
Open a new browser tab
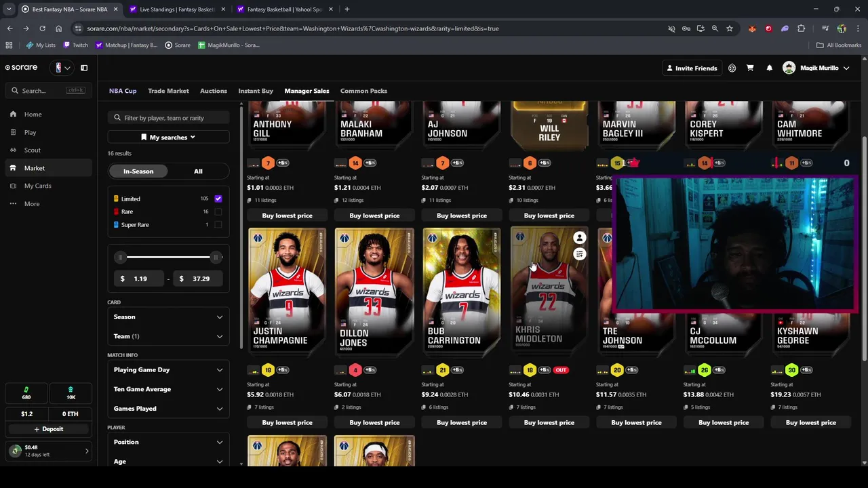pos(347,9)
